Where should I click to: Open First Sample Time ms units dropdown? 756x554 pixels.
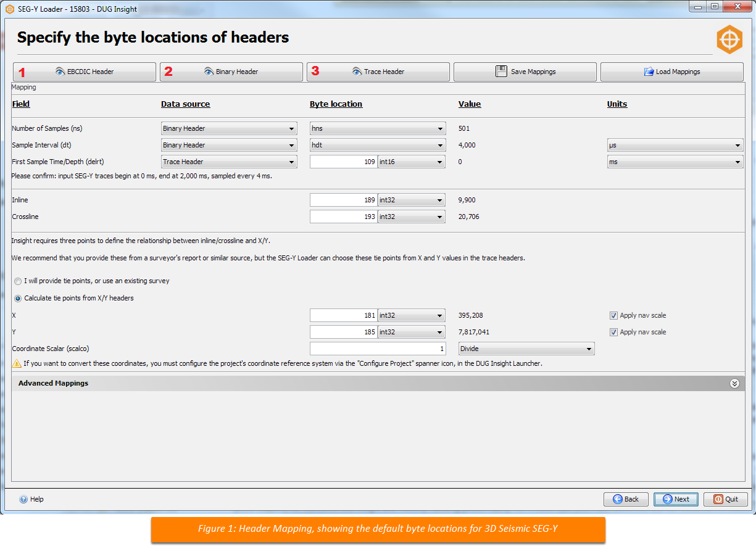click(675, 162)
